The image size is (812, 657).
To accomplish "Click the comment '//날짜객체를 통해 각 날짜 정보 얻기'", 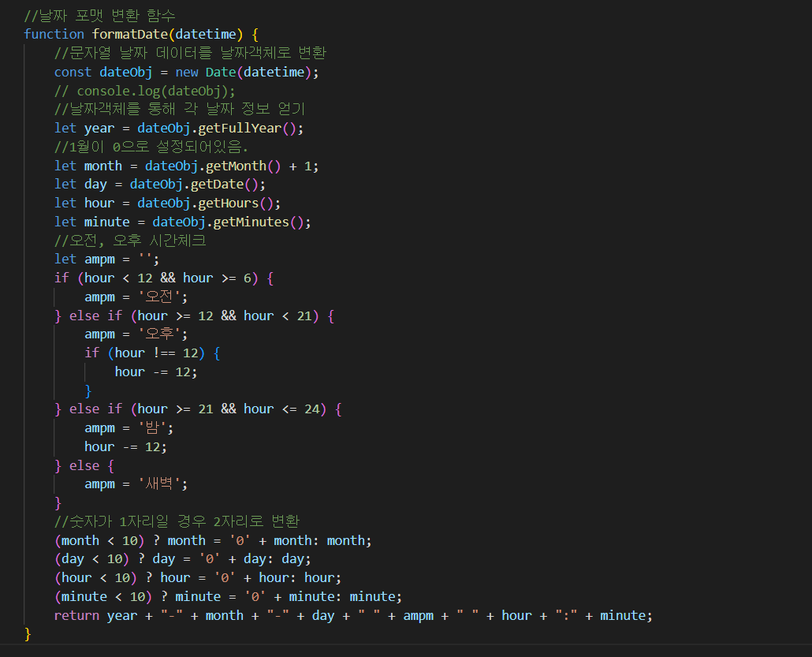I will (180, 109).
